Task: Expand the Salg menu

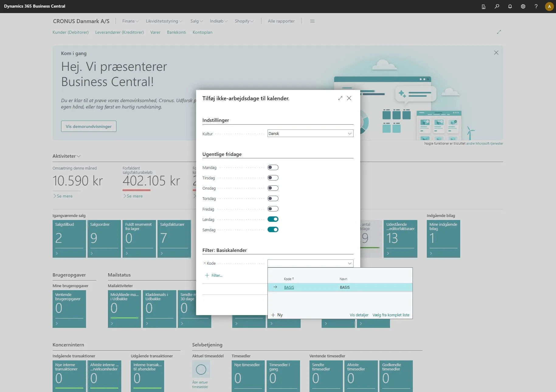Action: tap(197, 21)
